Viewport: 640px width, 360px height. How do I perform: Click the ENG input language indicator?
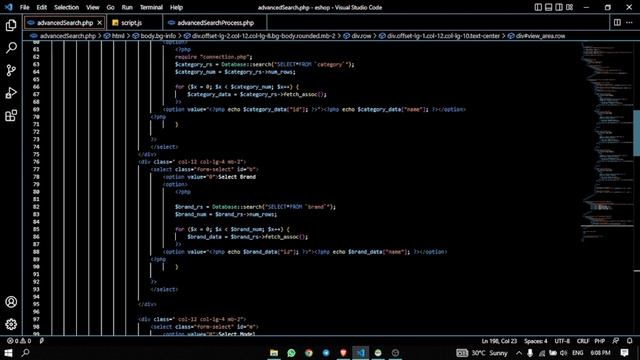[577, 353]
